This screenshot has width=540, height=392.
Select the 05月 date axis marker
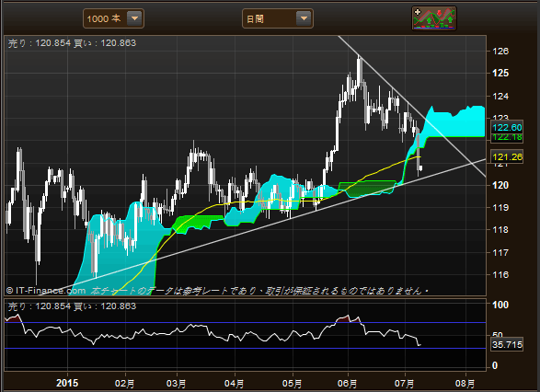(292, 384)
